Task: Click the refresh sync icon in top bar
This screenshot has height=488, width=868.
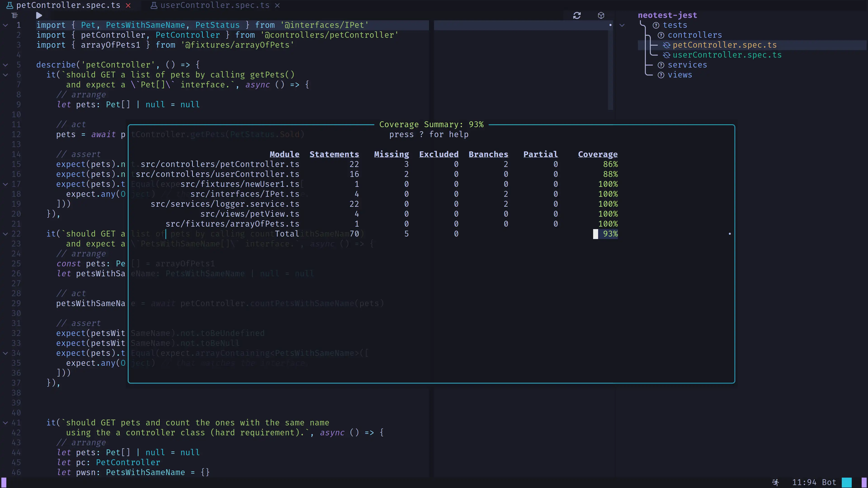Action: [577, 16]
